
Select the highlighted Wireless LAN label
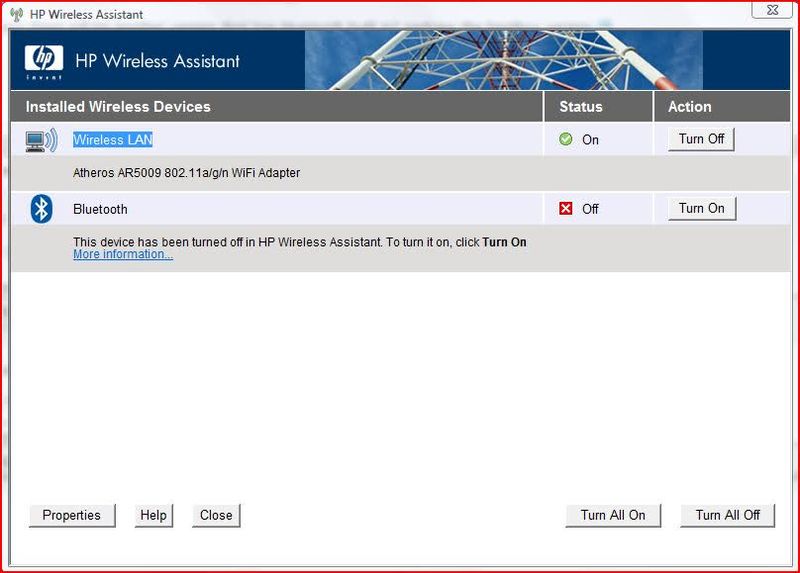point(113,140)
